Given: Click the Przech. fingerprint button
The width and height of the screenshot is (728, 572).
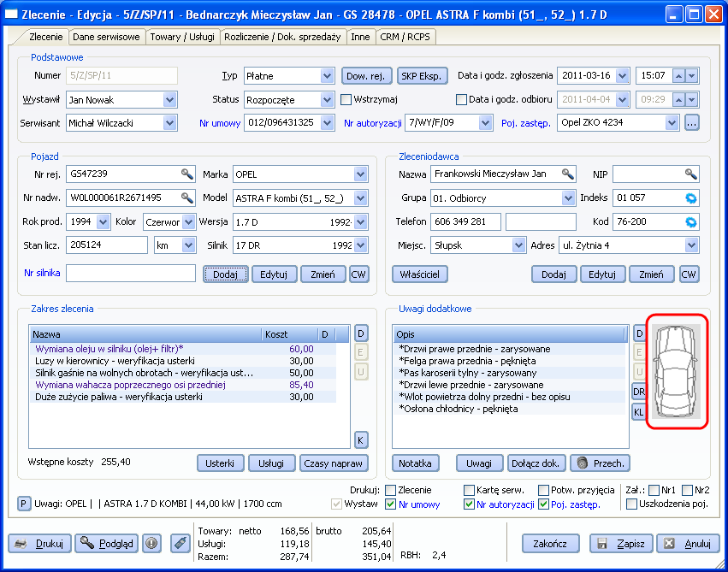Looking at the screenshot, I should [x=600, y=463].
